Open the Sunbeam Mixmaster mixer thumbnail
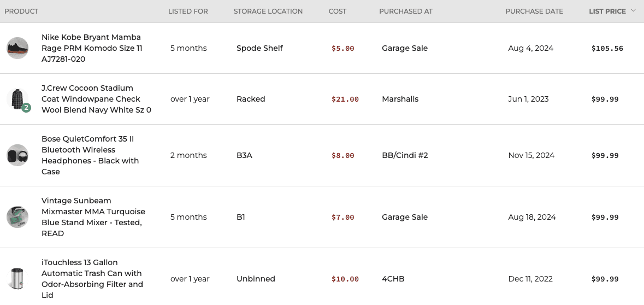Viewport: 644px width, 305px height. pos(17,217)
